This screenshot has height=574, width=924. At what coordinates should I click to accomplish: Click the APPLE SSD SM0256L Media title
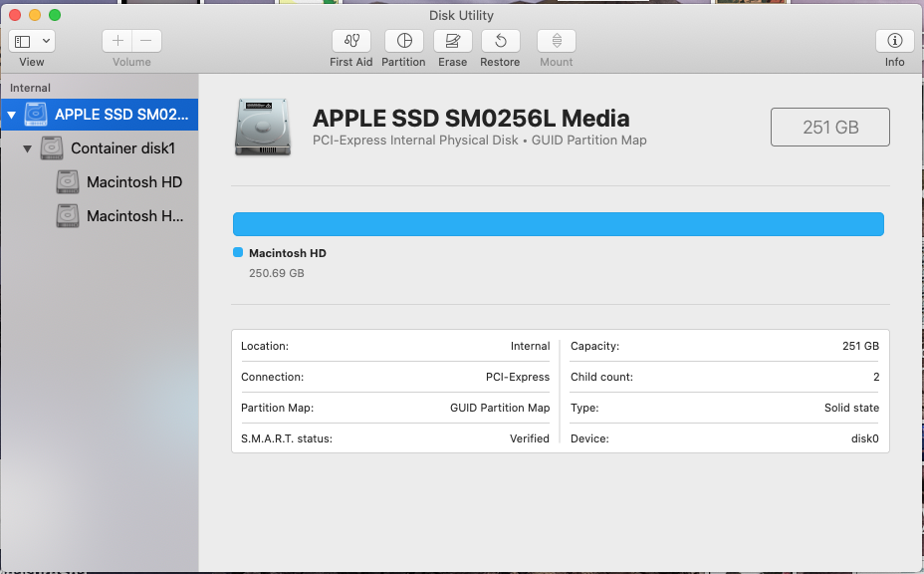[471, 118]
